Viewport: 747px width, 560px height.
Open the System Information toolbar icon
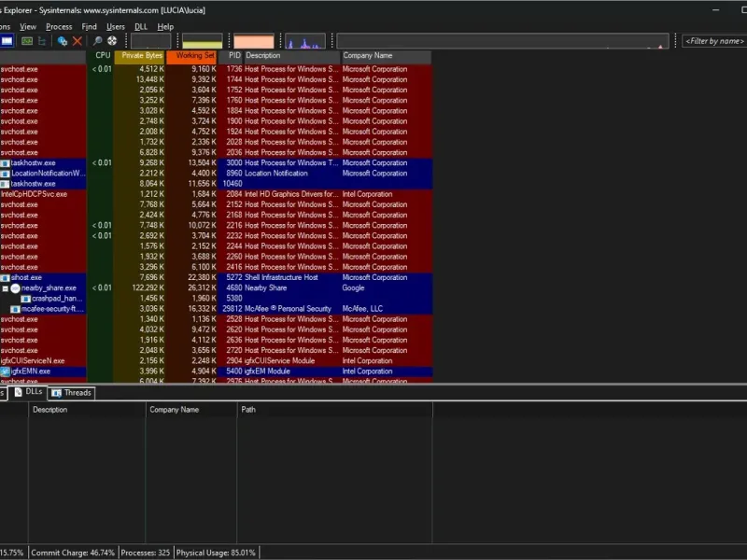pyautogui.click(x=27, y=41)
